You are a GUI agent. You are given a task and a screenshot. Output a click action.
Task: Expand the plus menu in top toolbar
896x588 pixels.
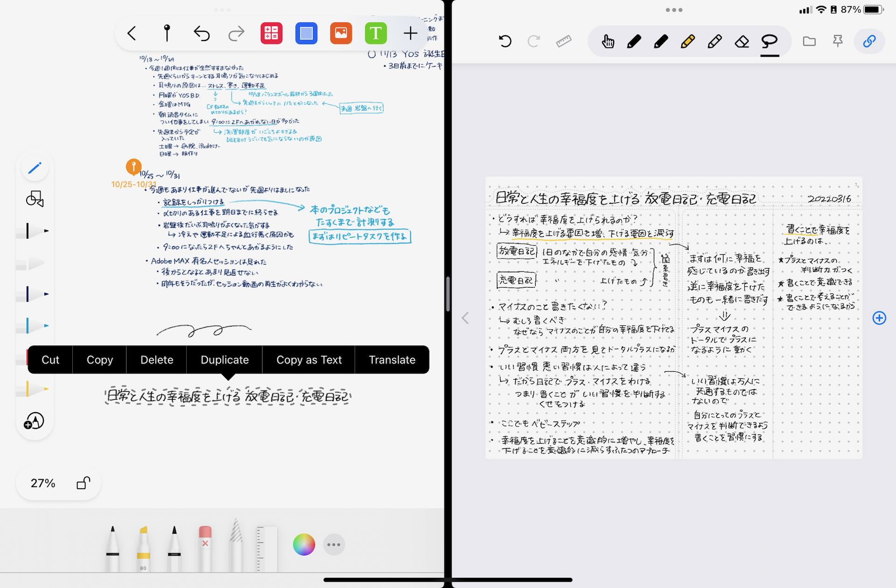tap(410, 33)
